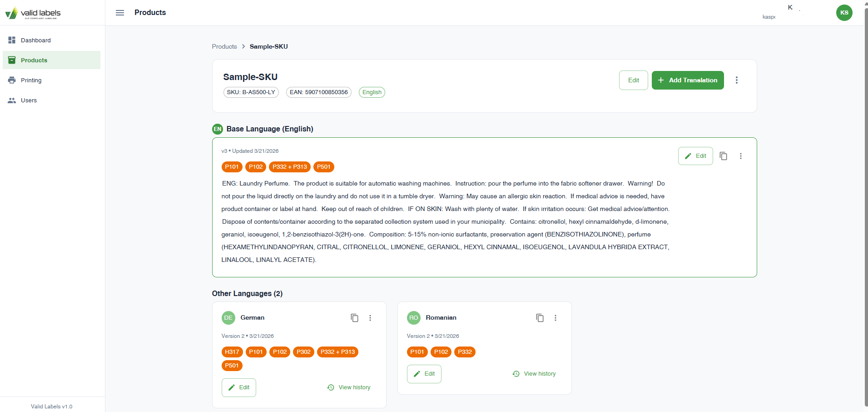This screenshot has height=412, width=868.
Task: Open the hamburger navigation menu
Action: point(119,12)
